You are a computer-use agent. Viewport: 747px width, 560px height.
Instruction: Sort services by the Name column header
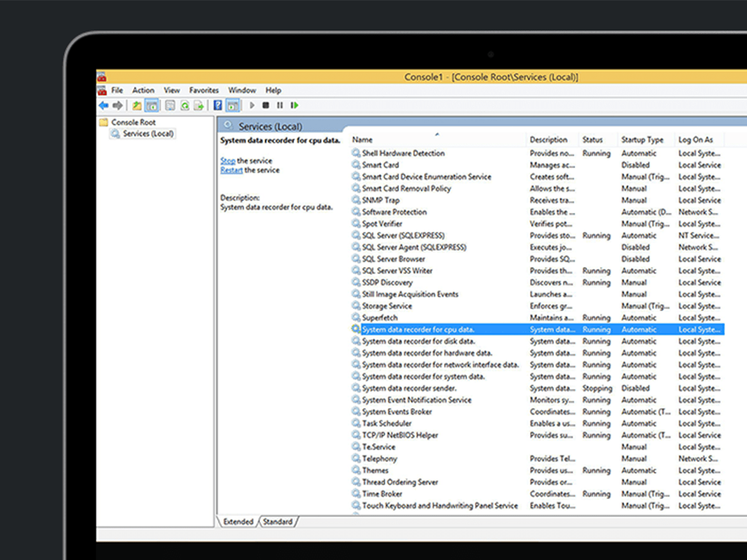[363, 140]
